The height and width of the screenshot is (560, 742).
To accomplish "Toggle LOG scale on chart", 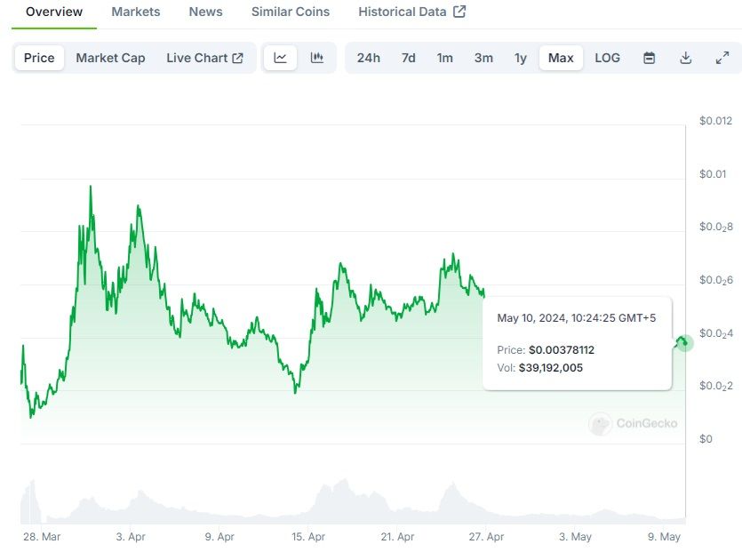I will 608,58.
